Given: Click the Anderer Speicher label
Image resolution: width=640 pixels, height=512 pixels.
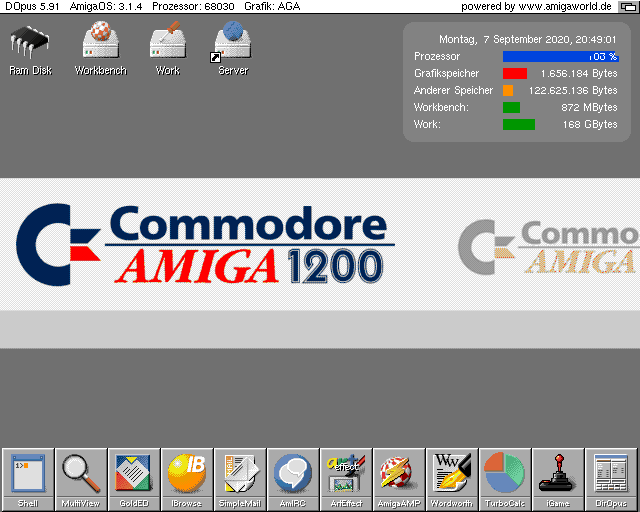Looking at the screenshot, I should [453, 90].
